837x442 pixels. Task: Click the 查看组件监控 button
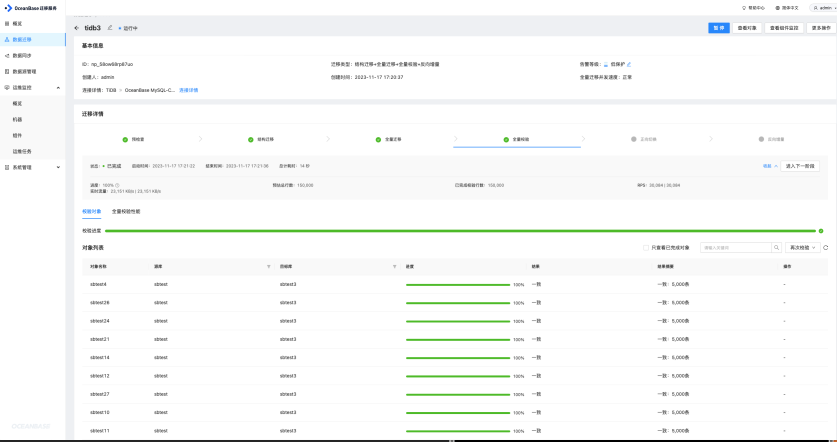[784, 28]
